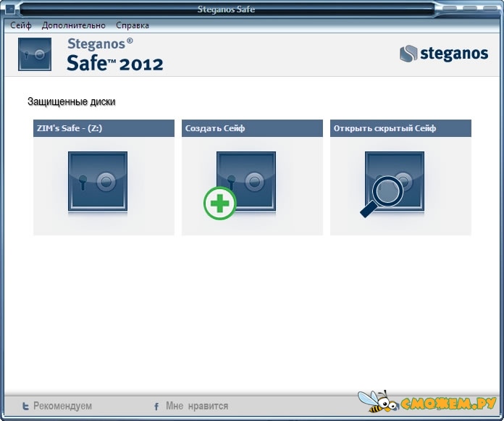Click the Twitter bird icon
Viewport: 504px width, 421px height.
coord(25,407)
